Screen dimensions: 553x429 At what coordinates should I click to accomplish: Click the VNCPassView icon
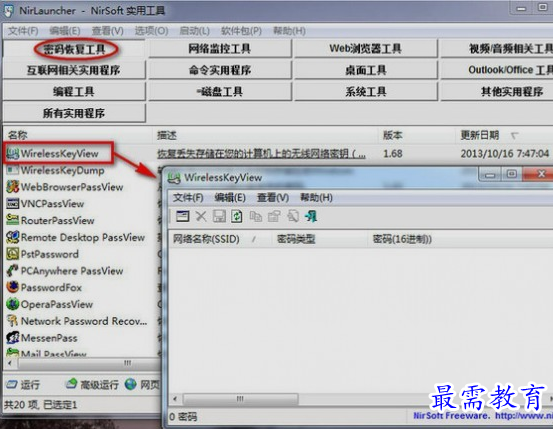coord(12,204)
